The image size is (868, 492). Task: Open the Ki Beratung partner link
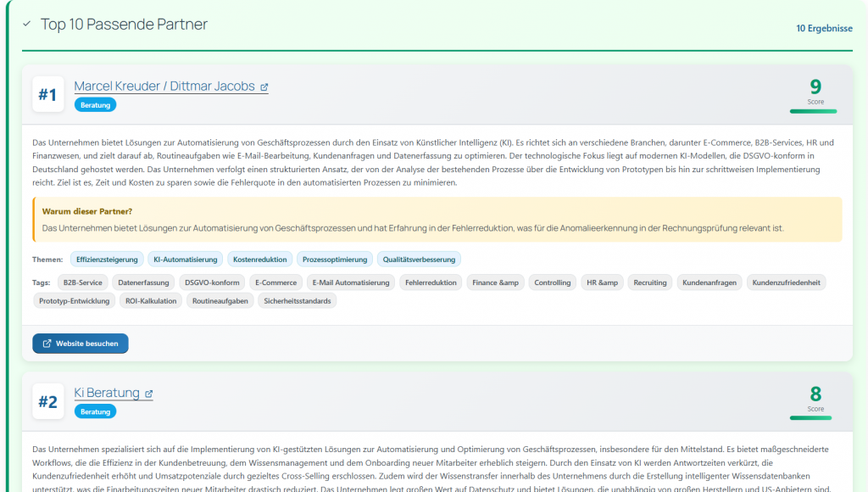point(106,393)
